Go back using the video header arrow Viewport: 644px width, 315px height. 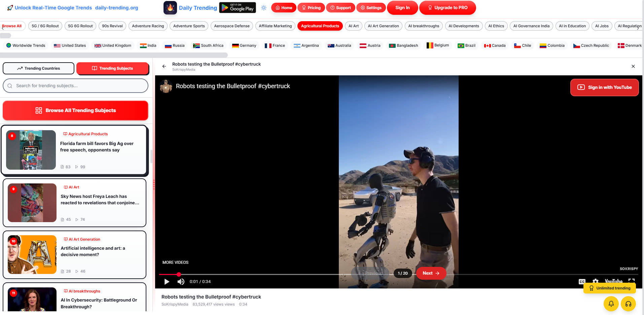164,66
